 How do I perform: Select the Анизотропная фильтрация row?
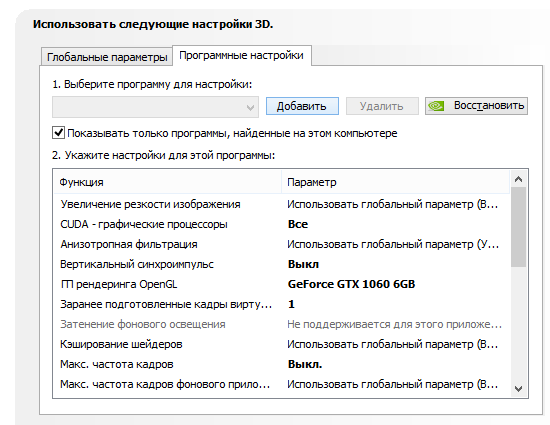pos(281,244)
